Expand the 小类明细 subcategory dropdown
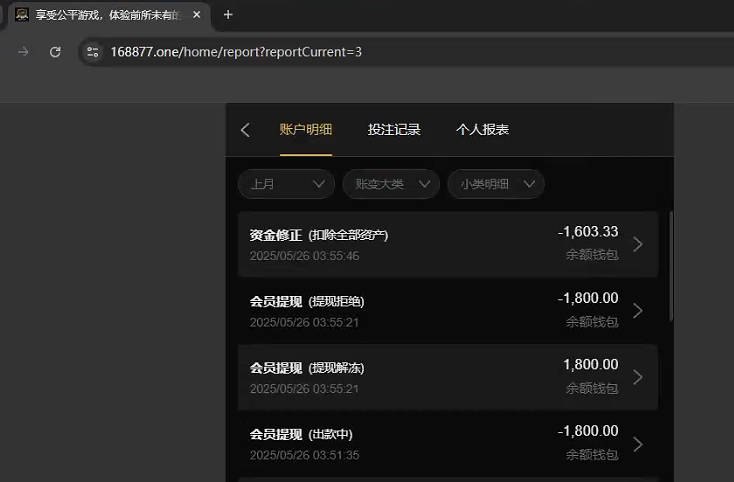The height and width of the screenshot is (482, 734). (x=496, y=184)
